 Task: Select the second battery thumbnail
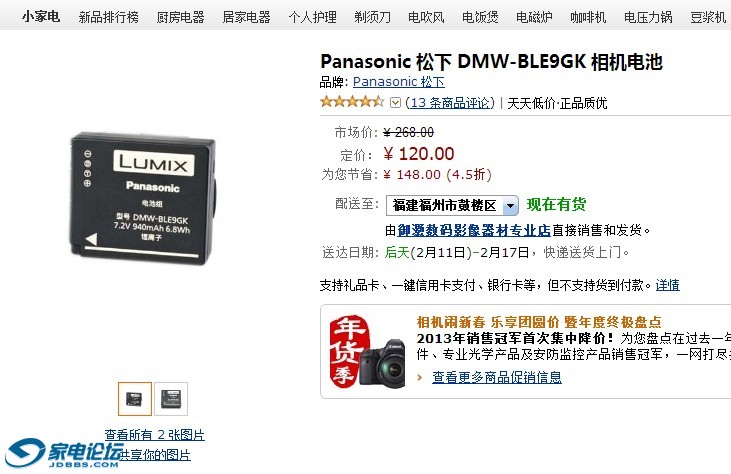pos(171,399)
